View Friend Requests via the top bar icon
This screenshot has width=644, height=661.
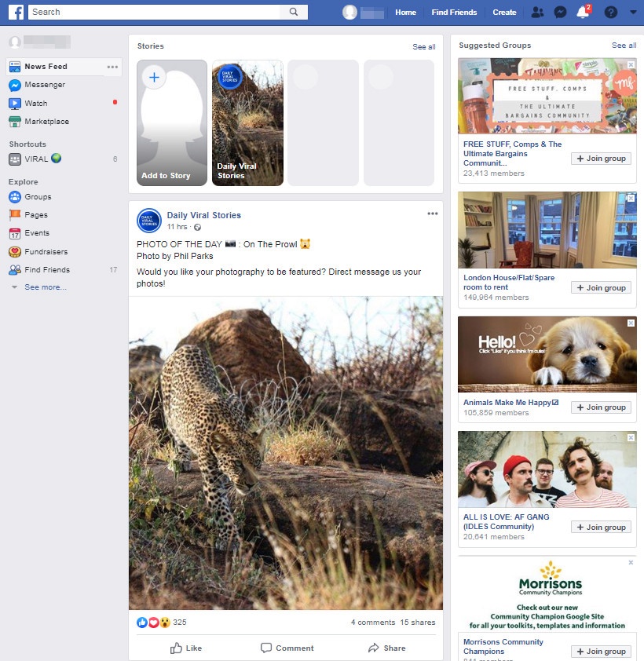[538, 12]
